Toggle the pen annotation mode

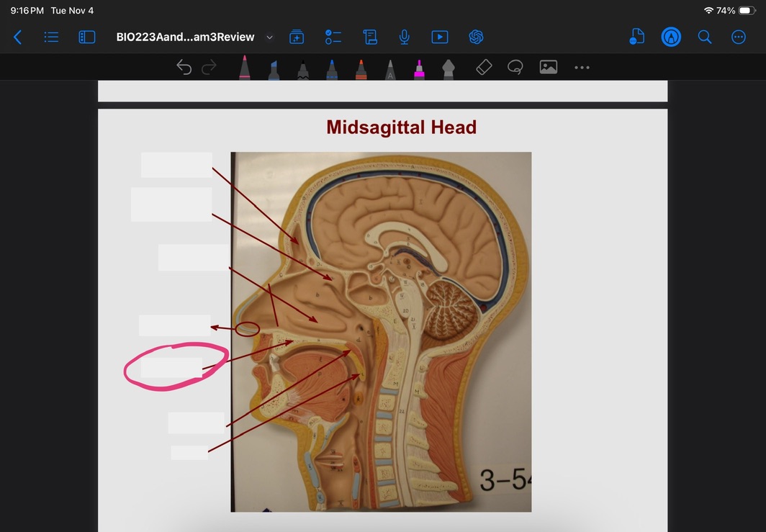pyautogui.click(x=671, y=37)
